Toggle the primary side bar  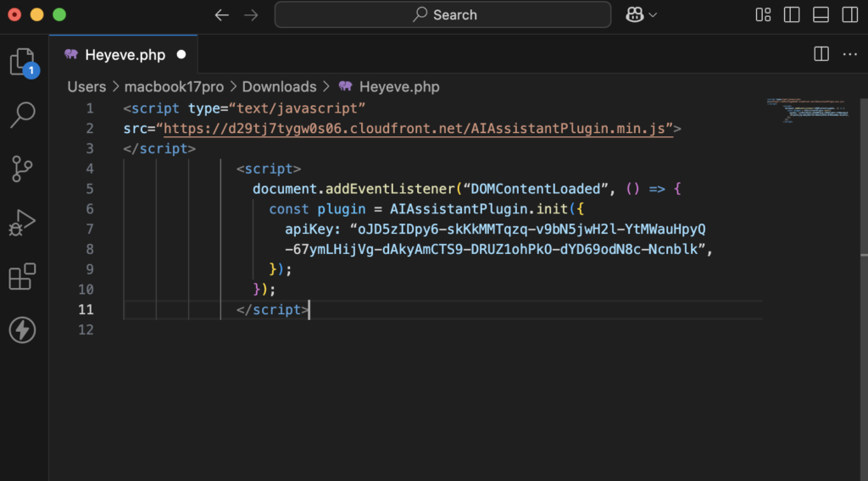click(x=792, y=15)
